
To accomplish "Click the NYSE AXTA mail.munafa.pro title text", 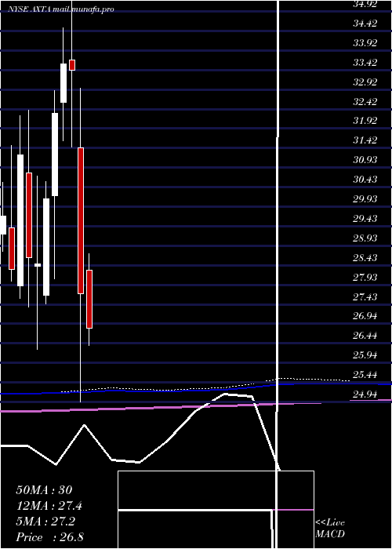I will coord(61,9).
